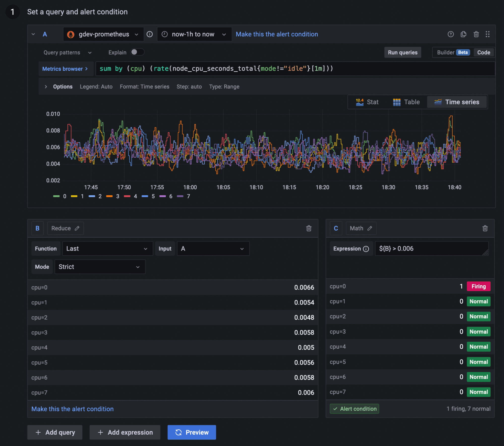Hide series 3 in the chart legend
The height and width of the screenshot is (446, 504).
point(117,196)
